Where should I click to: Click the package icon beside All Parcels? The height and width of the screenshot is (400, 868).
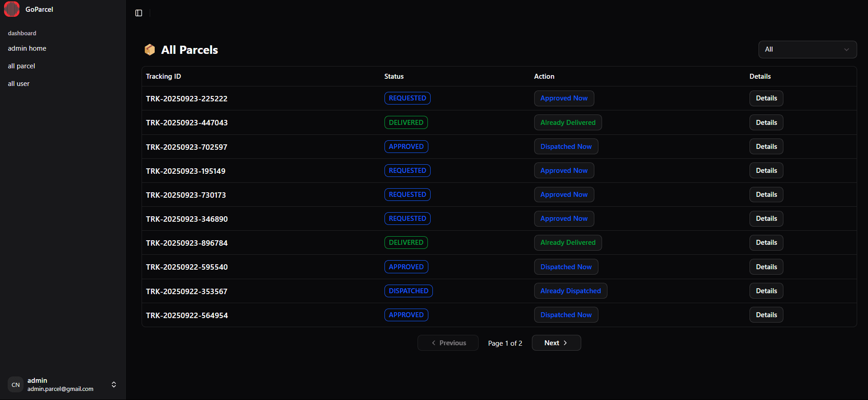(150, 50)
